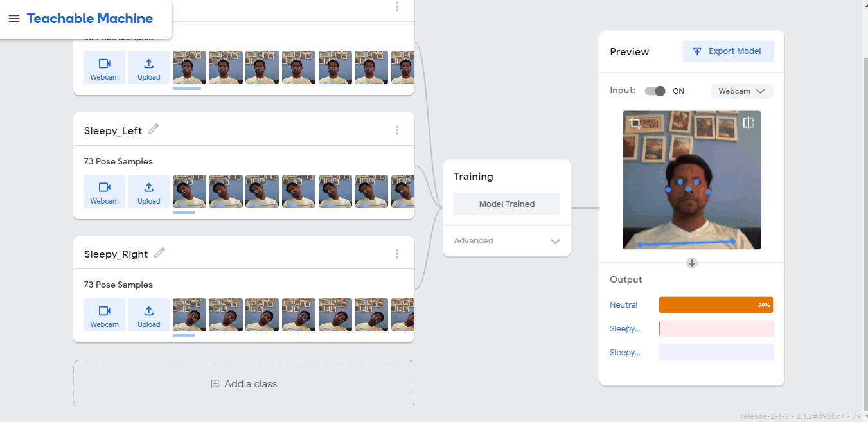Click Add a class

[244, 384]
